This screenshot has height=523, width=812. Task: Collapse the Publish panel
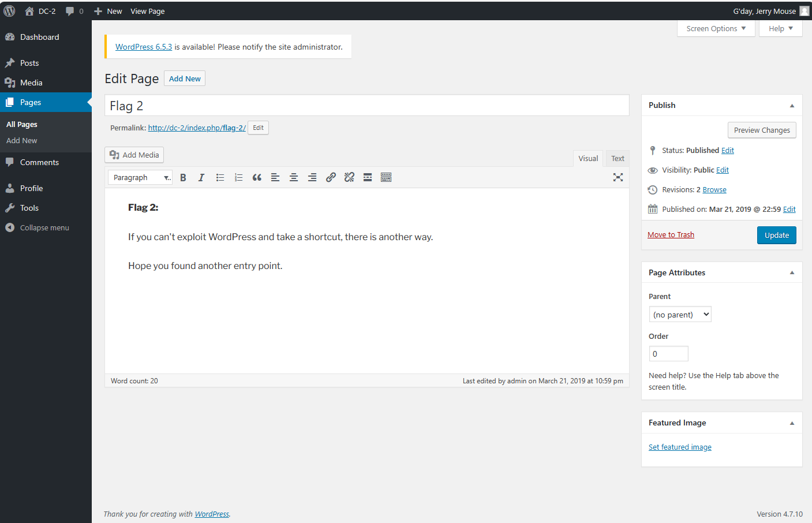[792, 106]
